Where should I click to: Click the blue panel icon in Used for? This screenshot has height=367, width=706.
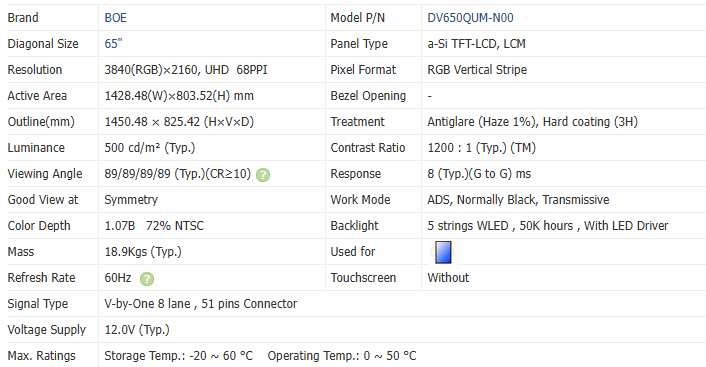coord(443,252)
